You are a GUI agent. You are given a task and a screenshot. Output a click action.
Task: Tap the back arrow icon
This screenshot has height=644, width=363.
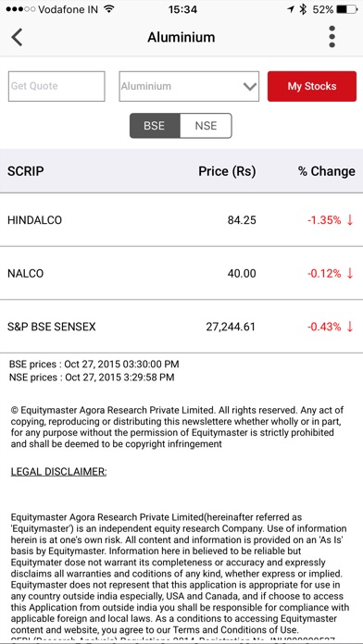[17, 37]
